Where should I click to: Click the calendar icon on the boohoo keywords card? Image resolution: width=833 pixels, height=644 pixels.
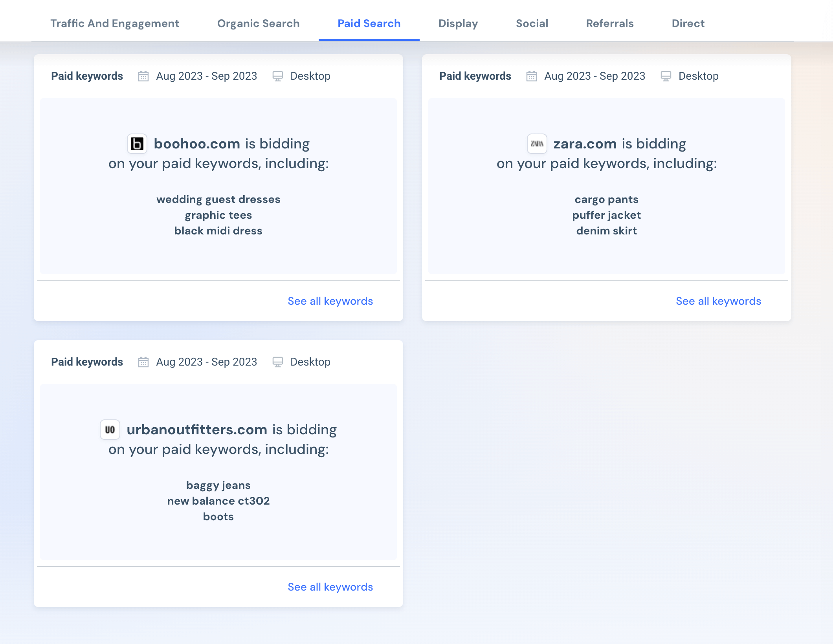click(143, 76)
